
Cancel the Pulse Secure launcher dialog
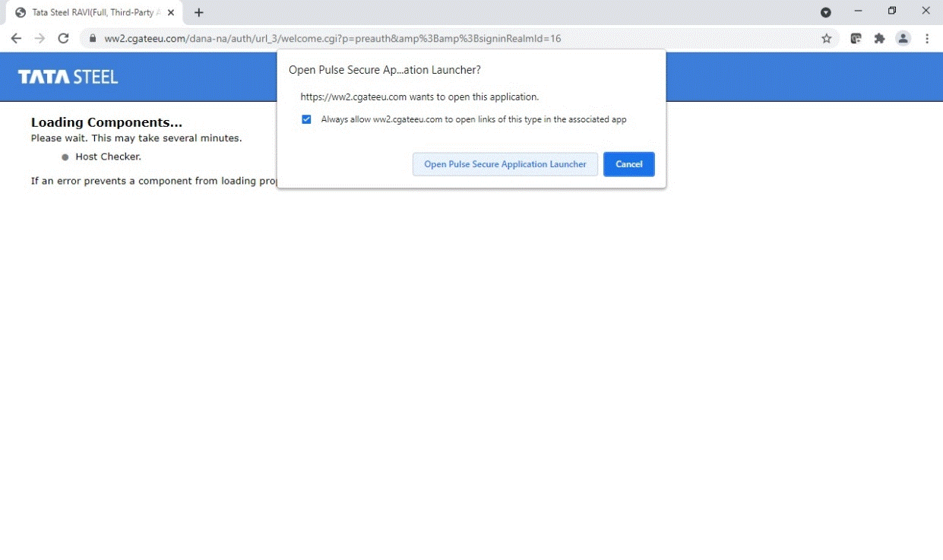[629, 164]
